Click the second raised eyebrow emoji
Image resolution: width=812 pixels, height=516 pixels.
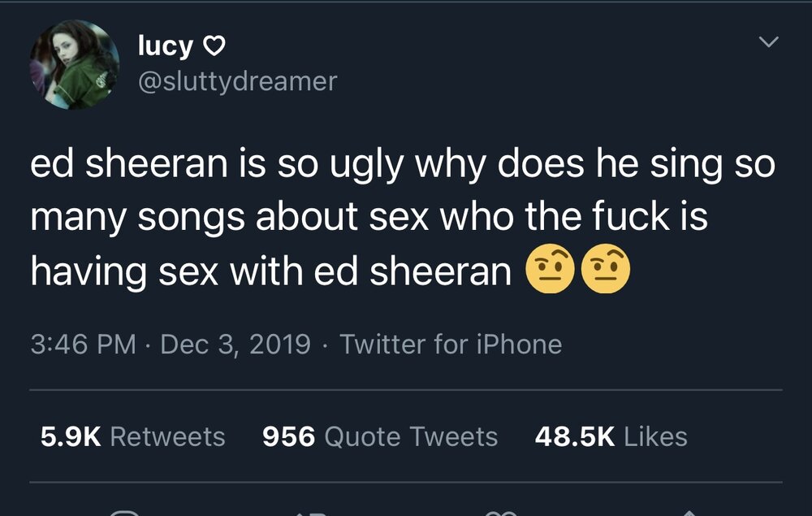(606, 268)
